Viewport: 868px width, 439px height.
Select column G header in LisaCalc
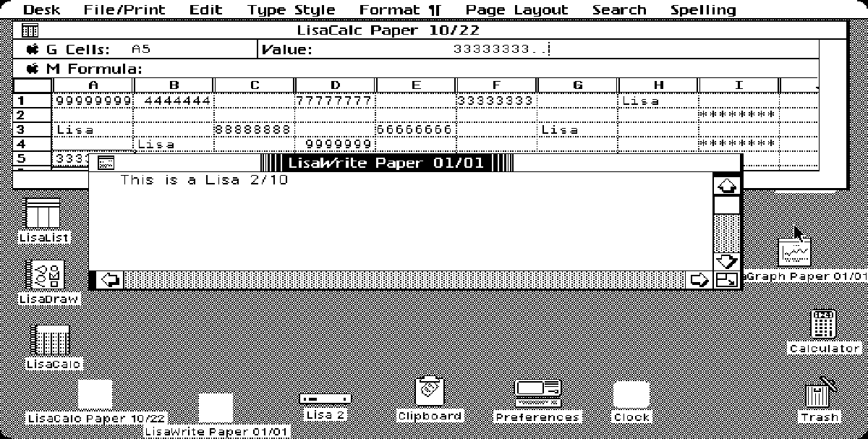(577, 85)
